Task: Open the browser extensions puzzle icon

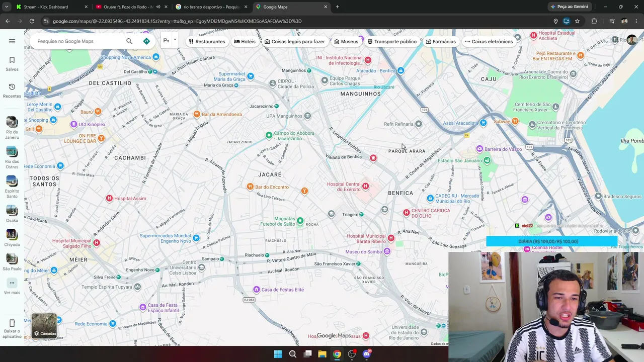Action: click(x=594, y=21)
